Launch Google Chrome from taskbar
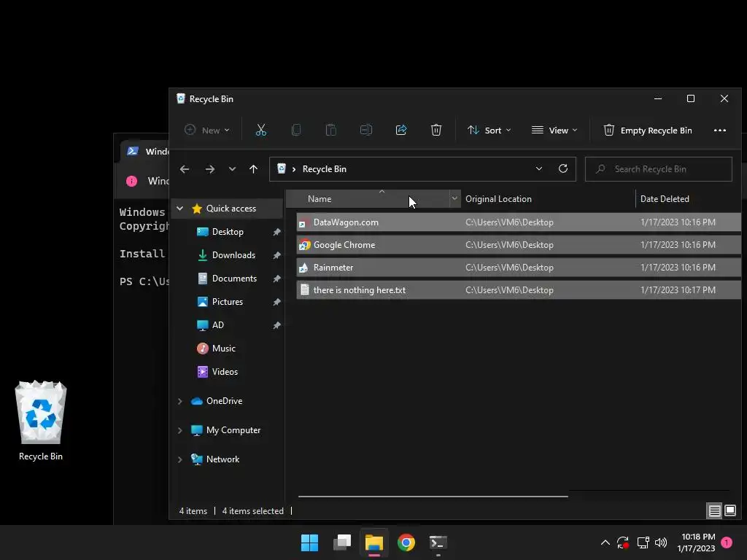 click(x=406, y=542)
